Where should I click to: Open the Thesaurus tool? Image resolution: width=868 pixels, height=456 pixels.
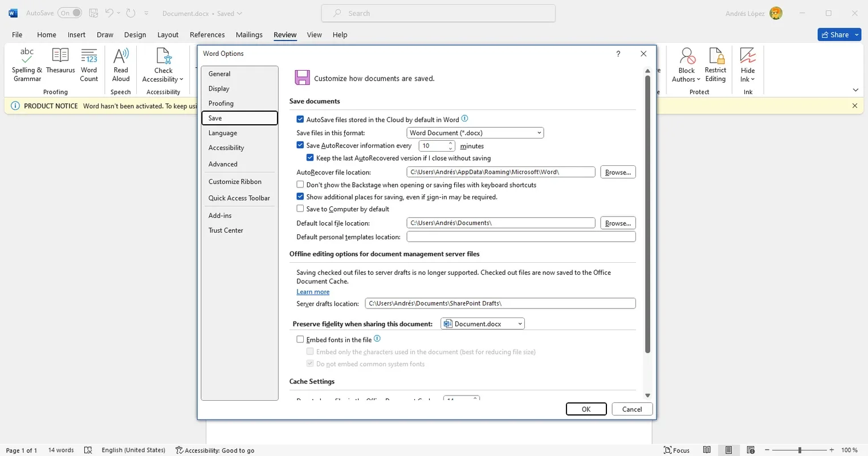pyautogui.click(x=60, y=61)
